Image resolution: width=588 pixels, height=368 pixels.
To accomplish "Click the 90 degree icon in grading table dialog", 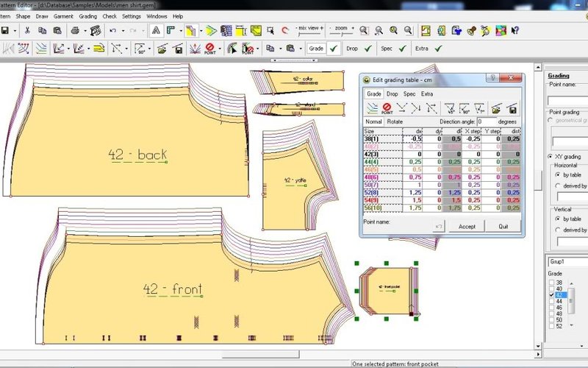I will [465, 108].
